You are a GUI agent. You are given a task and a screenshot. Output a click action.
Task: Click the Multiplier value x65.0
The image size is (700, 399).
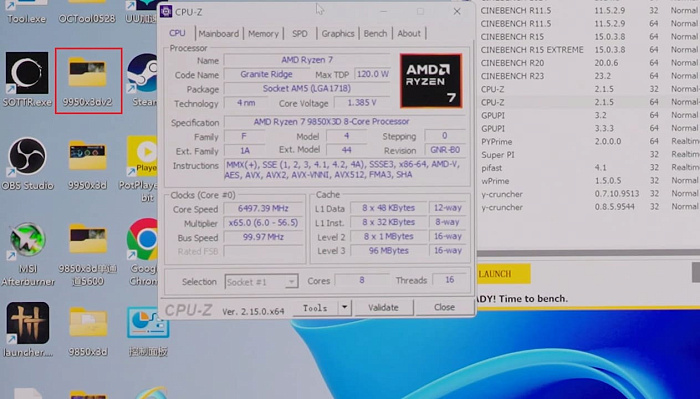coord(263,223)
